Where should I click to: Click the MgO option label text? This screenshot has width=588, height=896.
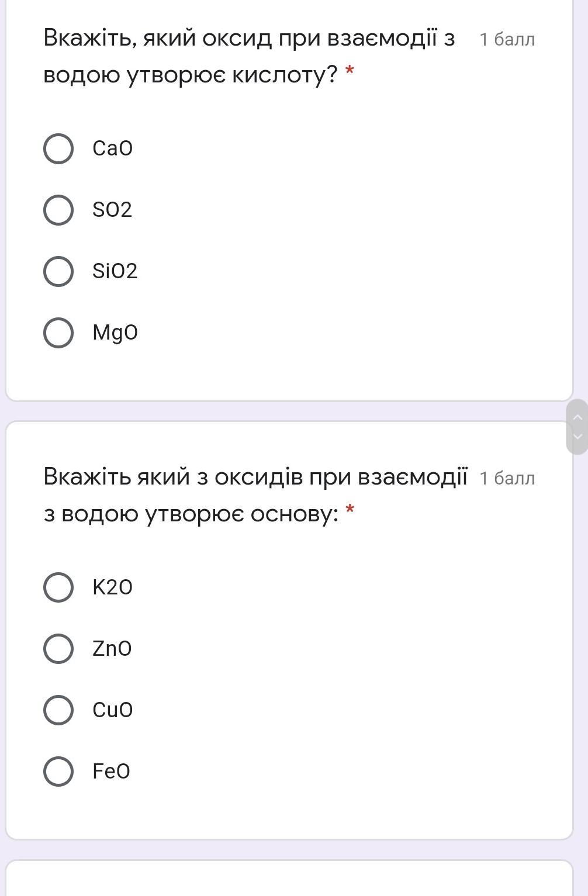coord(115,333)
